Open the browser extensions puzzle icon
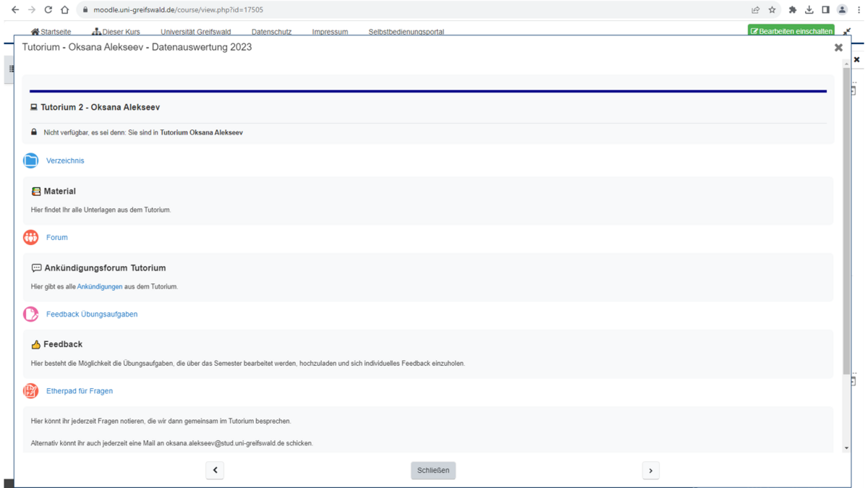This screenshot has width=868, height=488. [x=792, y=10]
